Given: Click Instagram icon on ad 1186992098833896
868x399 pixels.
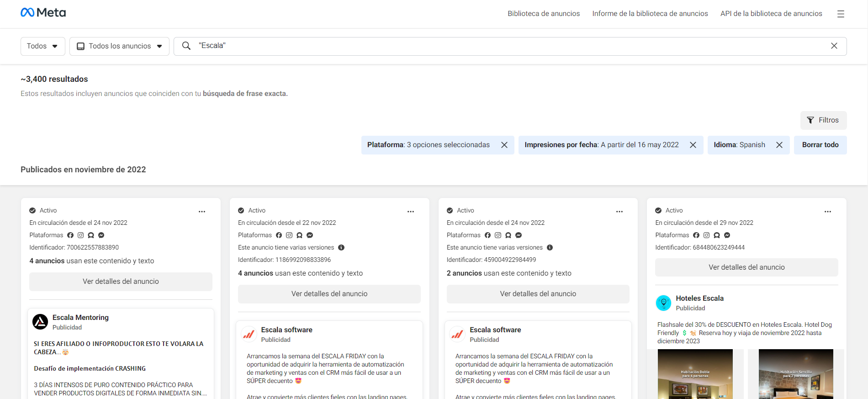Looking at the screenshot, I should click(289, 235).
